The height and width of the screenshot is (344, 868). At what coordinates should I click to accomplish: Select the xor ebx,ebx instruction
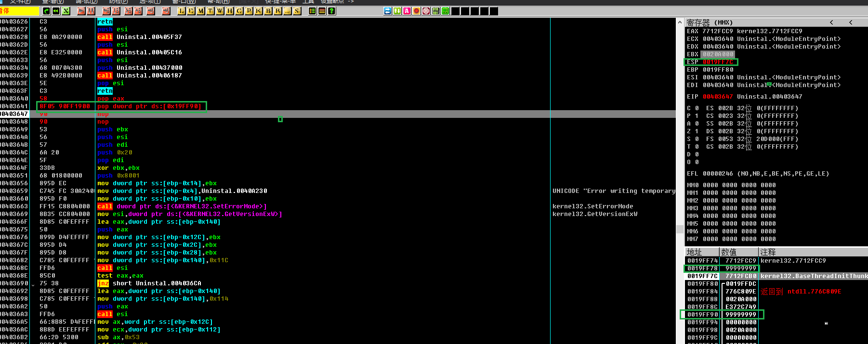coord(118,168)
